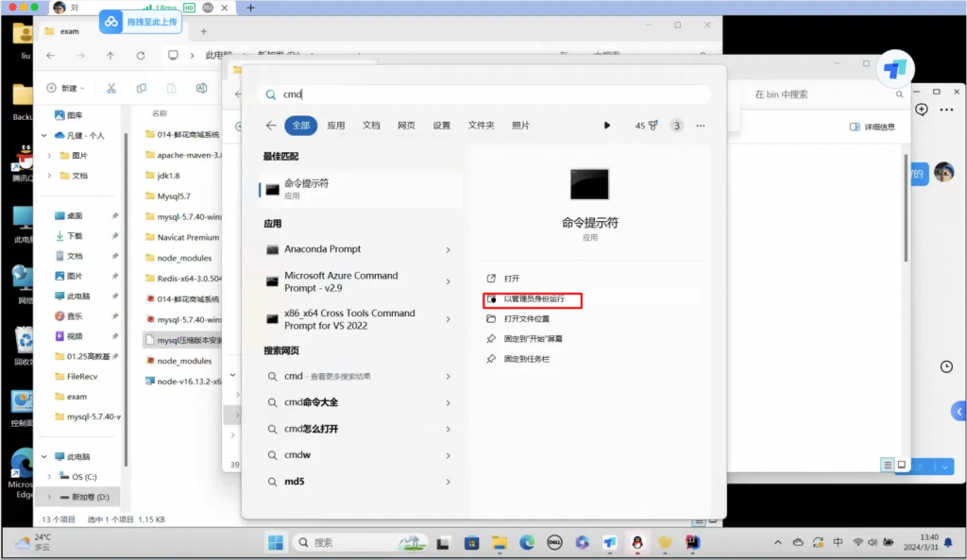Screen dimensions: 967x560
Task: Click the copy icon in the Explorer toolbar
Action: pyautogui.click(x=143, y=89)
